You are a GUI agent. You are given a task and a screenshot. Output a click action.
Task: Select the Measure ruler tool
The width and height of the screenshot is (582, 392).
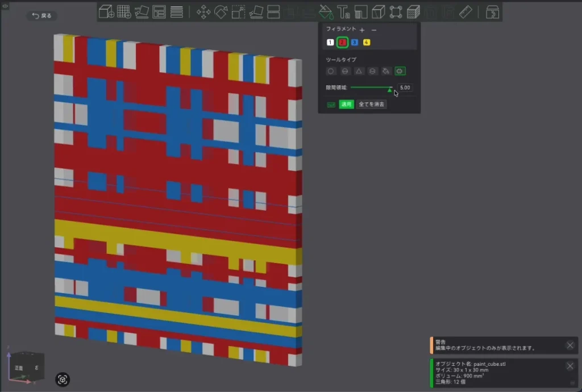tap(465, 12)
